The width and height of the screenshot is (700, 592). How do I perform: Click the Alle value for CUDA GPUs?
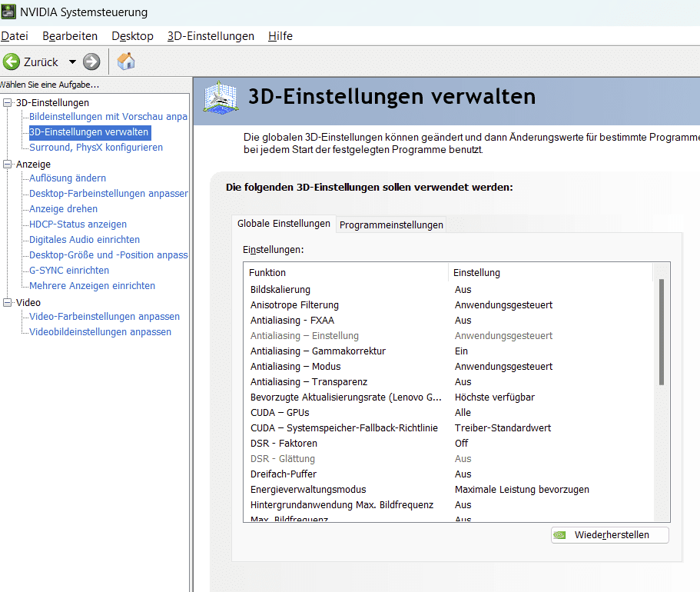[463, 413]
